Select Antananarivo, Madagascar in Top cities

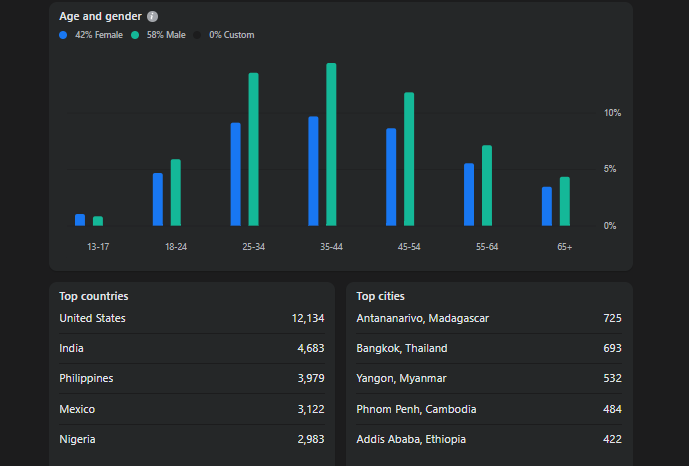488,318
